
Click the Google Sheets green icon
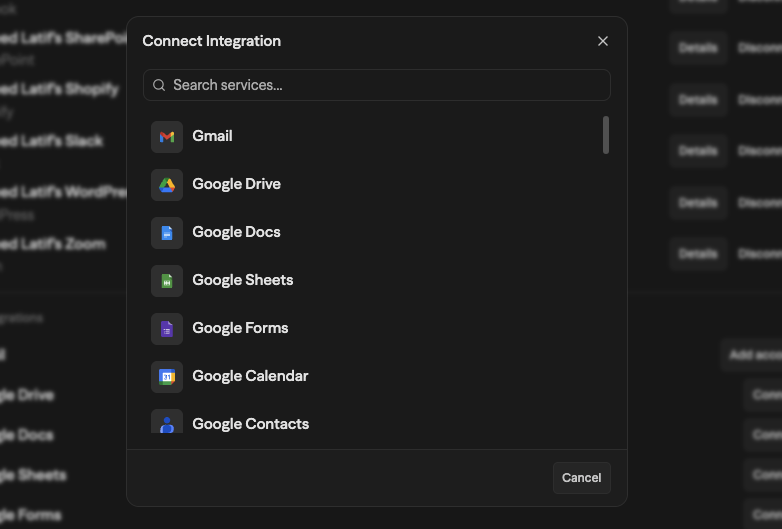tap(167, 281)
